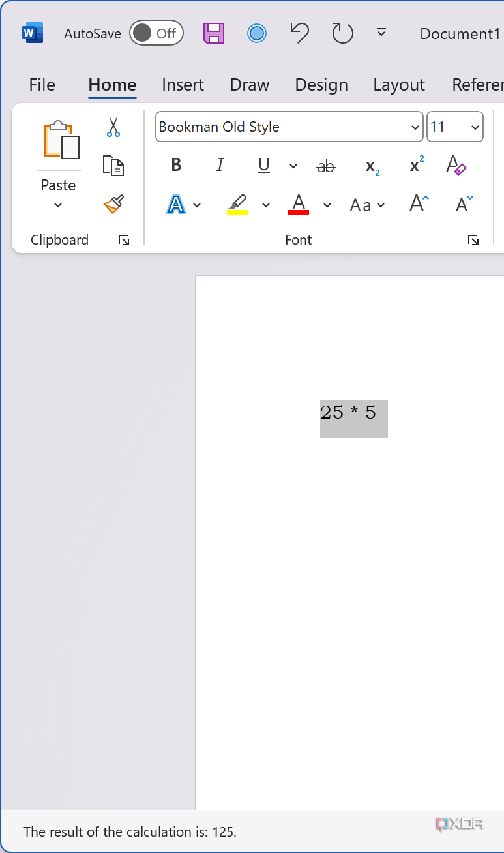This screenshot has height=853, width=504.
Task: Activate the Format Painter brush
Action: (x=113, y=204)
